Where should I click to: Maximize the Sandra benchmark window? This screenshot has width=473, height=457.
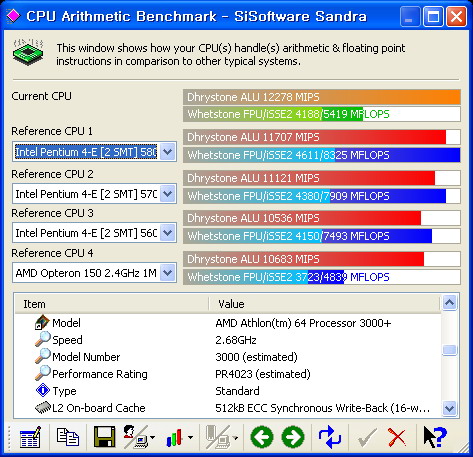coord(433,16)
